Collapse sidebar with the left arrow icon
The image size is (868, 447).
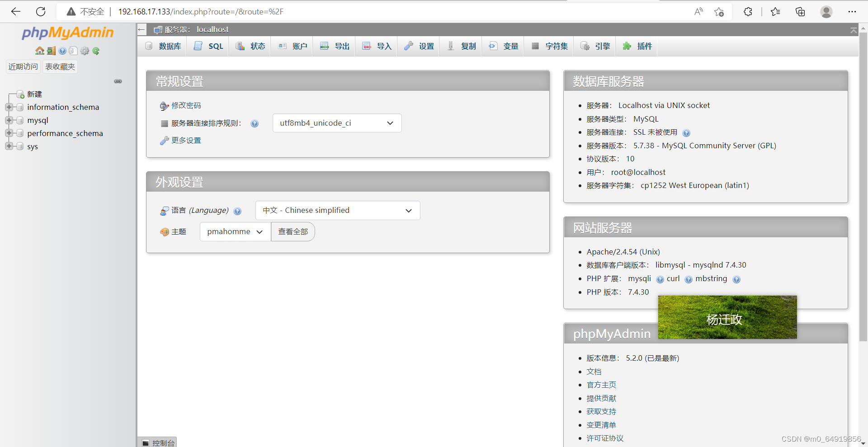pyautogui.click(x=142, y=30)
